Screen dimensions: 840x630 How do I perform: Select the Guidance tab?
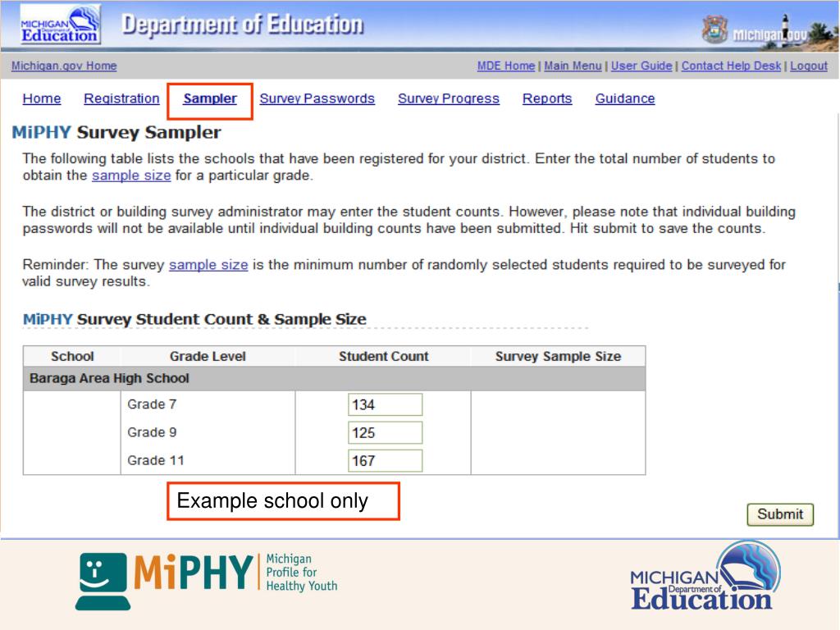[625, 98]
